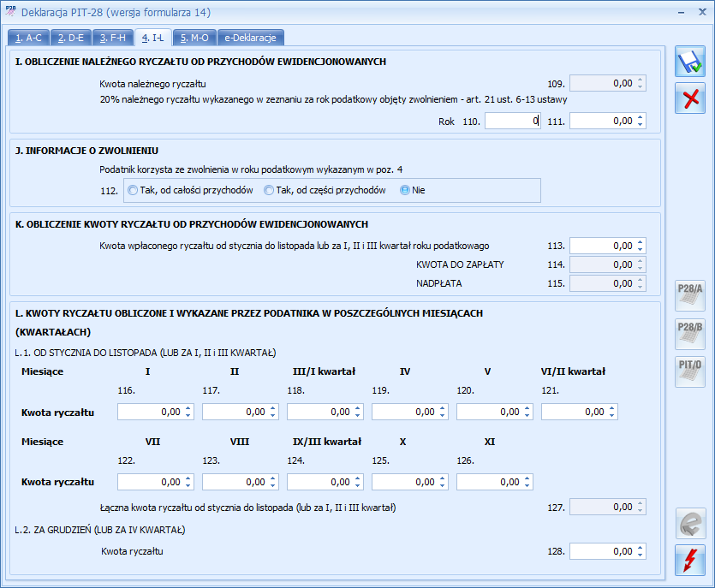
Task: Open the P28/A attachment
Action: [690, 296]
